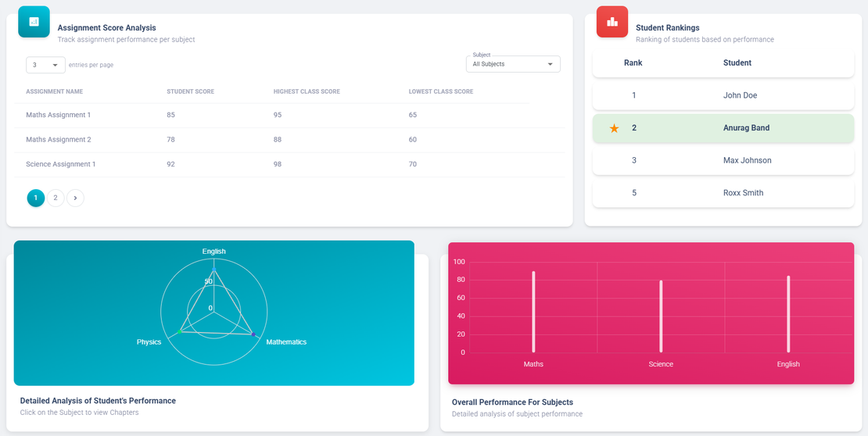Click the Assignment Score Analysis heading
Screen dimensions: 868x436
click(107, 27)
